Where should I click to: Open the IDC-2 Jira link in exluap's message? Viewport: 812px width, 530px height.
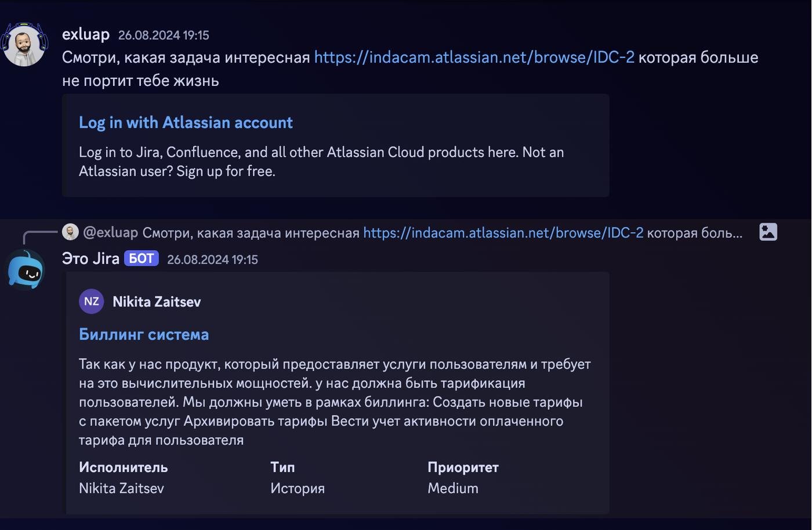(x=474, y=57)
